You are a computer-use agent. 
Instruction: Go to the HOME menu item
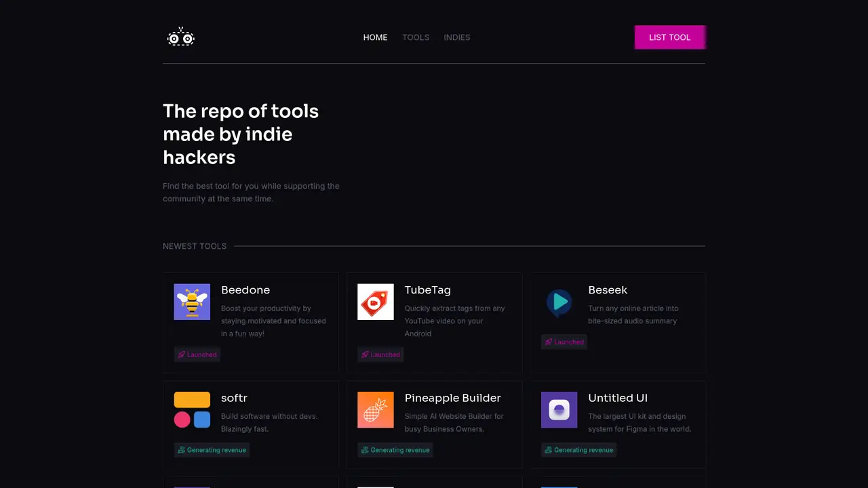click(x=376, y=37)
